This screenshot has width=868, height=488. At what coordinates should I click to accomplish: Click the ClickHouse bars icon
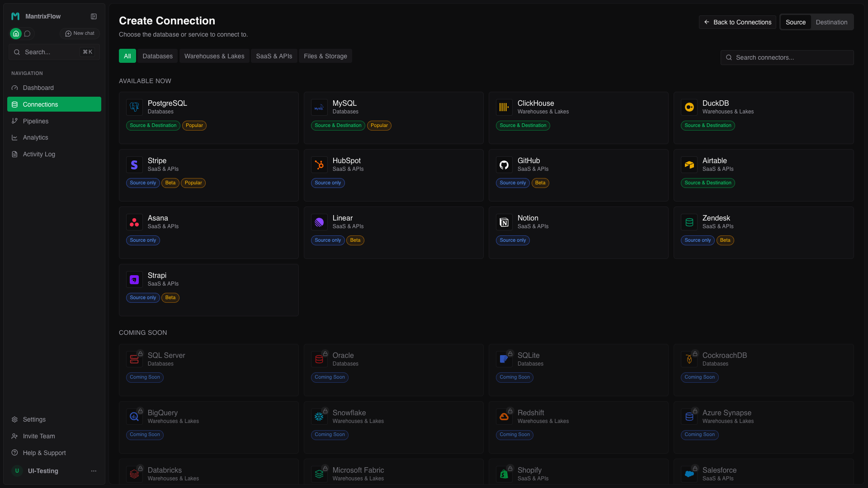pos(504,107)
